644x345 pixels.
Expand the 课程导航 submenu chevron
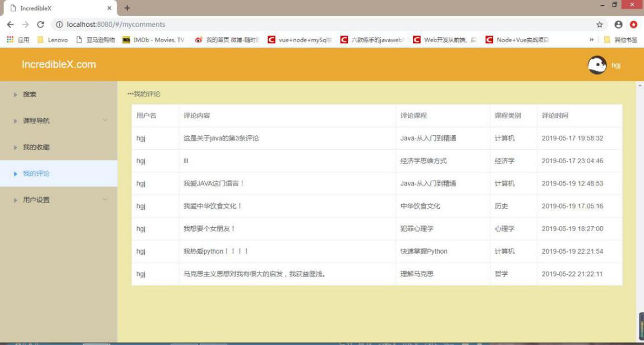pyautogui.click(x=105, y=120)
